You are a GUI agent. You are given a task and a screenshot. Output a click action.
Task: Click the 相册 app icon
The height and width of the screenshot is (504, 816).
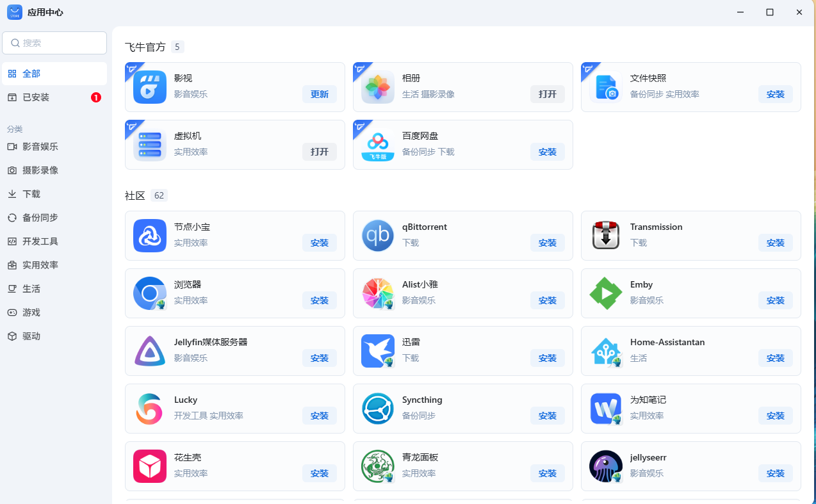coord(378,87)
